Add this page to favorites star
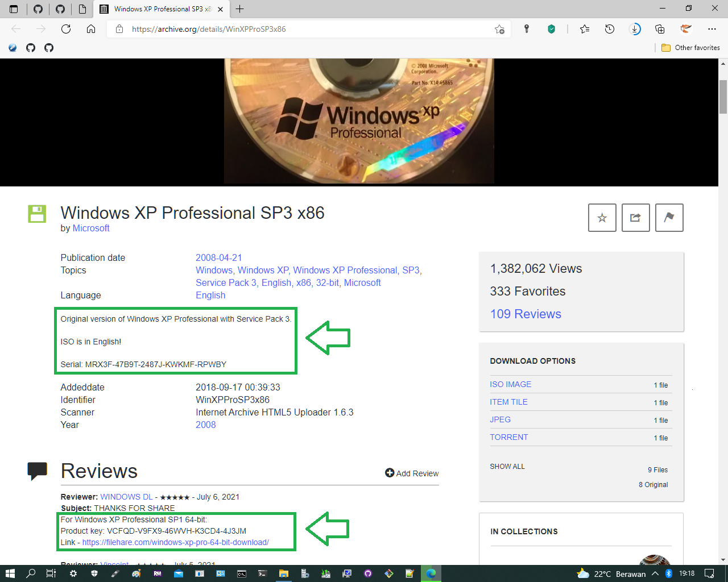This screenshot has height=582, width=728. point(499,29)
